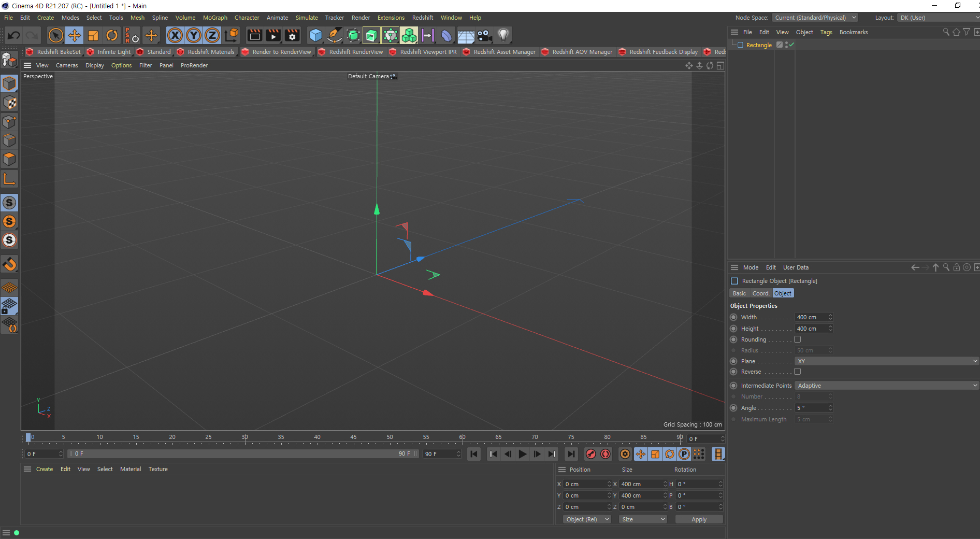Screen dimensions: 980x539
Task: Click the timeline playhead at frame 0
Action: 28,438
